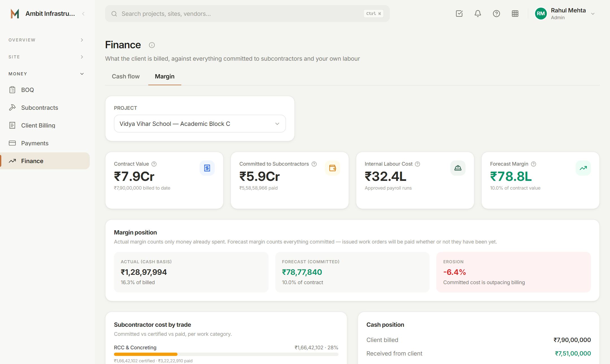
Task: Click the Received from client ₹7,51,00,000 amount
Action: pyautogui.click(x=573, y=354)
